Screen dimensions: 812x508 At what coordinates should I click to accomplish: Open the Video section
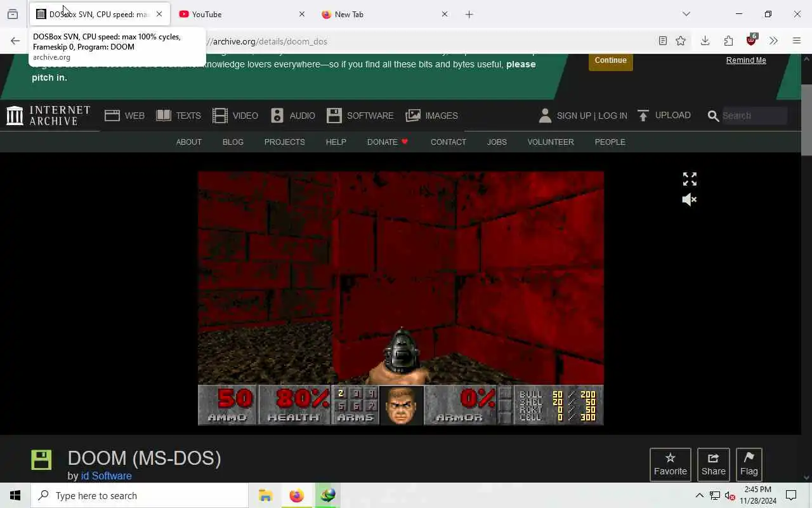235,116
